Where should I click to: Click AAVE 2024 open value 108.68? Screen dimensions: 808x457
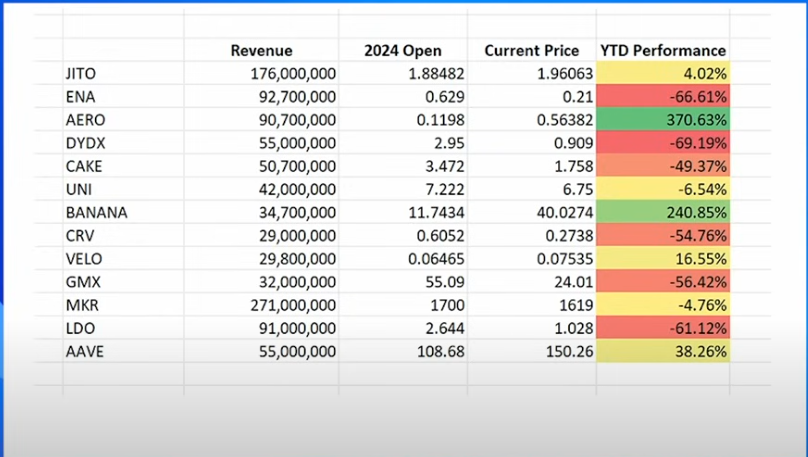click(x=403, y=352)
